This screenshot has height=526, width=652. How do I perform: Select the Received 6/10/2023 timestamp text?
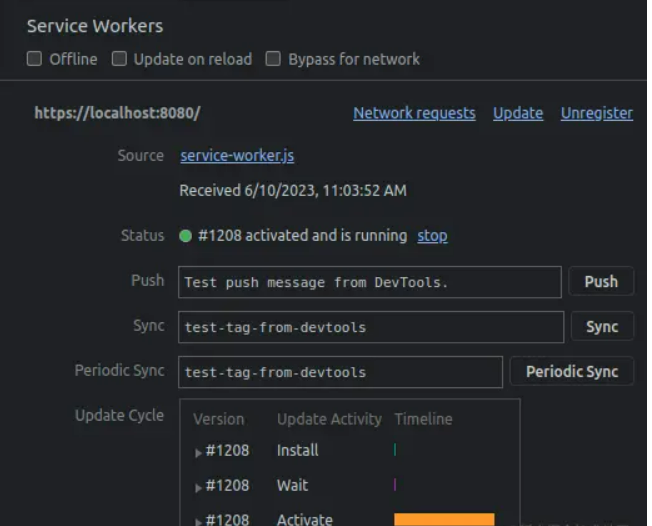293,190
